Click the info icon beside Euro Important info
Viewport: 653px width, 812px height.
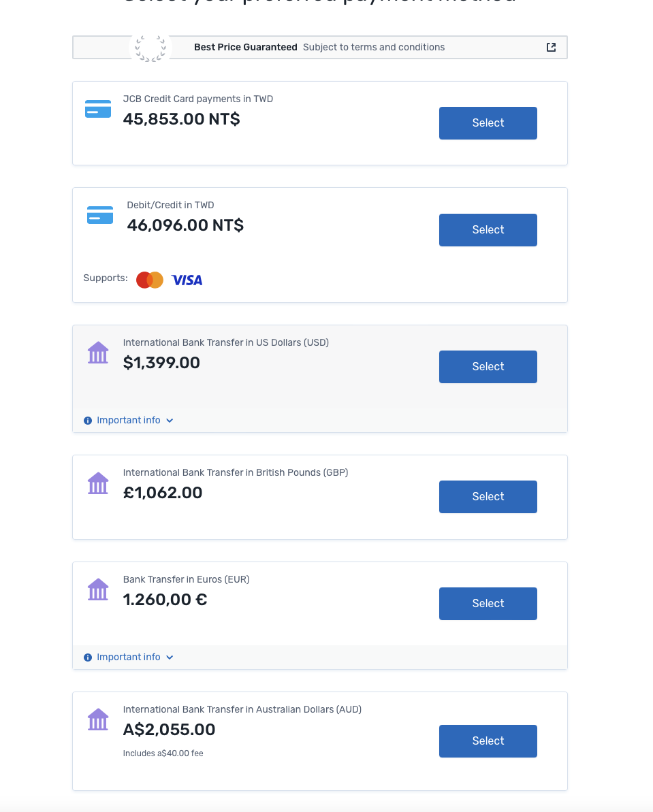pos(88,657)
